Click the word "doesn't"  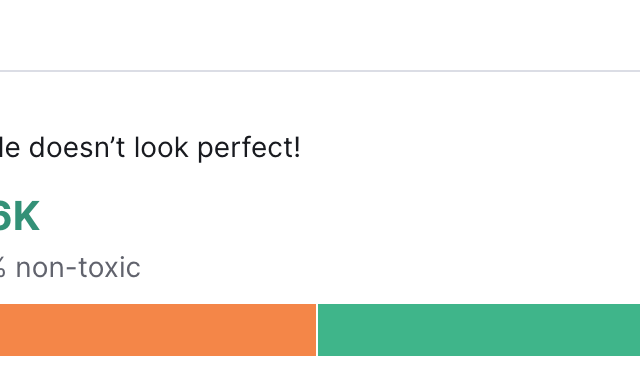point(77,147)
